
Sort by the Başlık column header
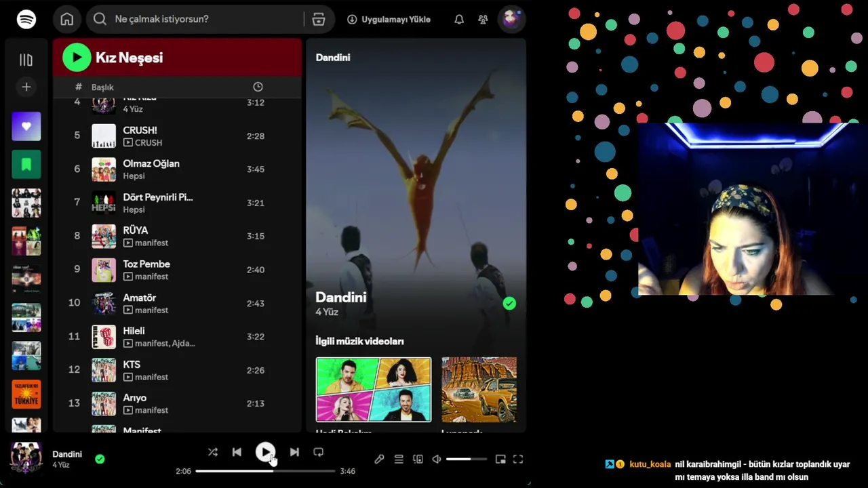[x=102, y=87]
